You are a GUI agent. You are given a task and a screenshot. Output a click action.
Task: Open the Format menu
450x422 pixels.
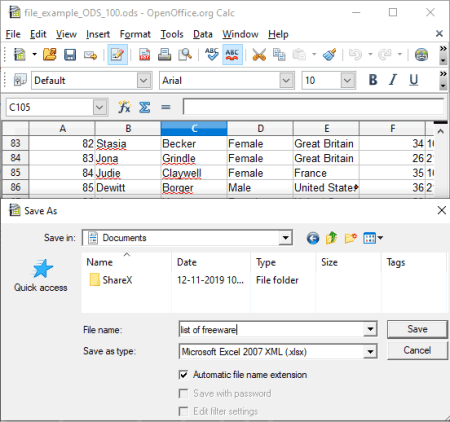click(x=135, y=34)
